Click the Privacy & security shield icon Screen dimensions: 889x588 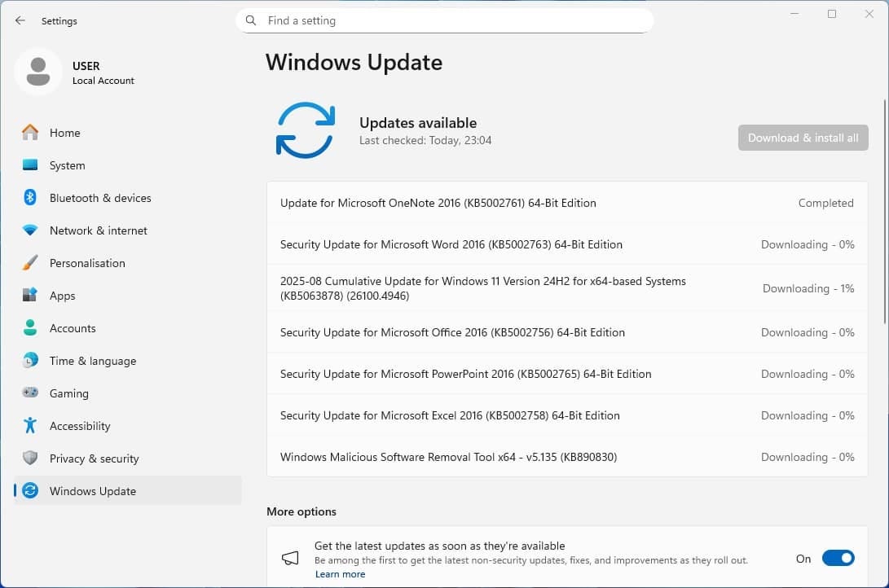click(30, 459)
